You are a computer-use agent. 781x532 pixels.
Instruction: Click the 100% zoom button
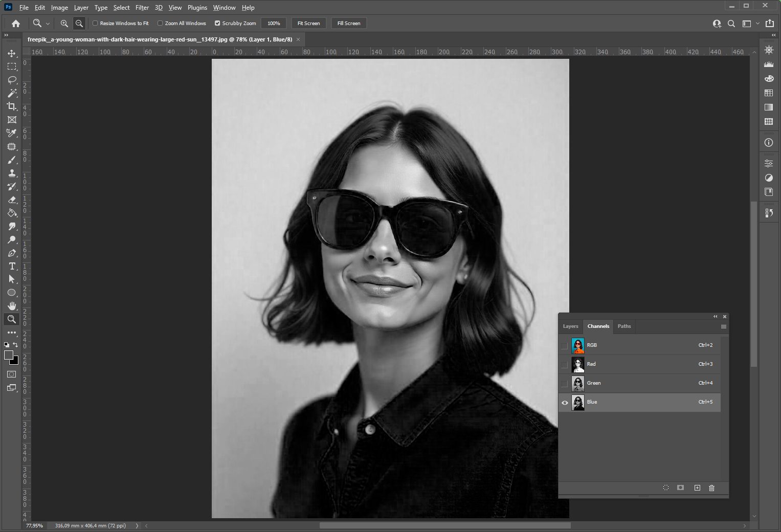tap(274, 23)
